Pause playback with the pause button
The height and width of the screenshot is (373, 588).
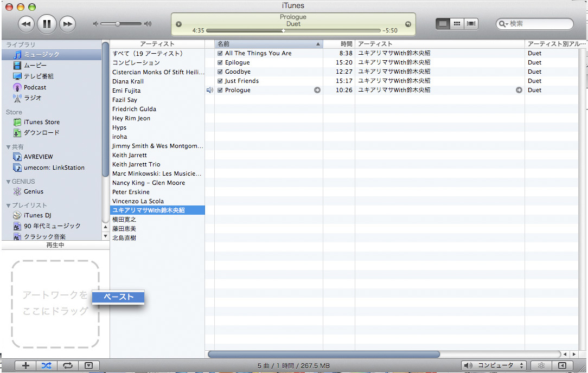(47, 24)
